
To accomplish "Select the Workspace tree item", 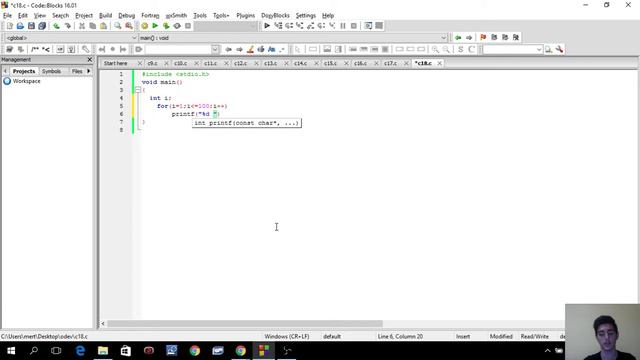I will [x=27, y=81].
